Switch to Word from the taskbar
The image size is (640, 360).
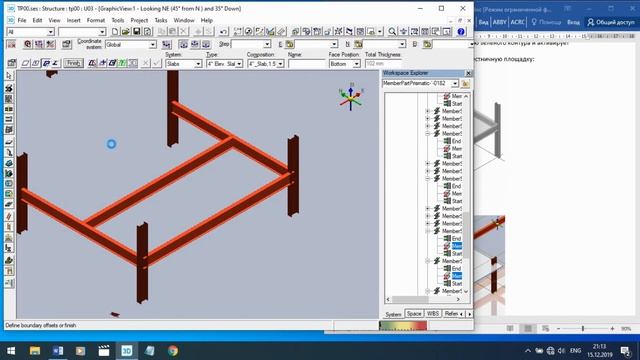58,351
